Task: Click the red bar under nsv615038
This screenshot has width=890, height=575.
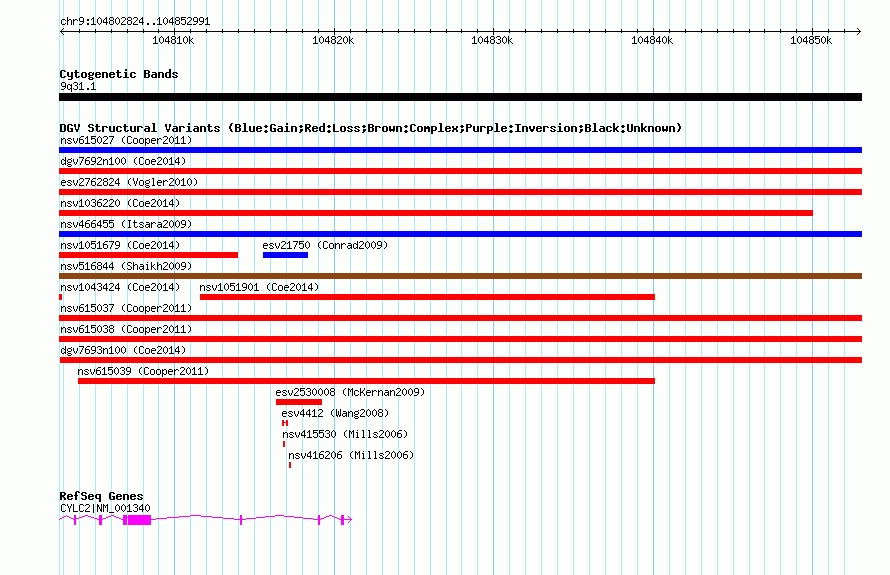Action: [460, 339]
